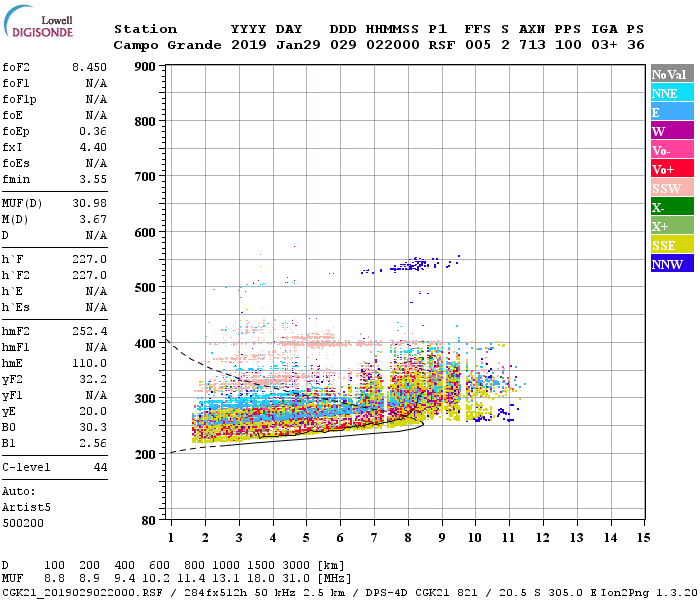Image resolution: width=700 pixels, height=600 pixels.
Task: Select the W purple legend swatch
Action: (x=672, y=131)
